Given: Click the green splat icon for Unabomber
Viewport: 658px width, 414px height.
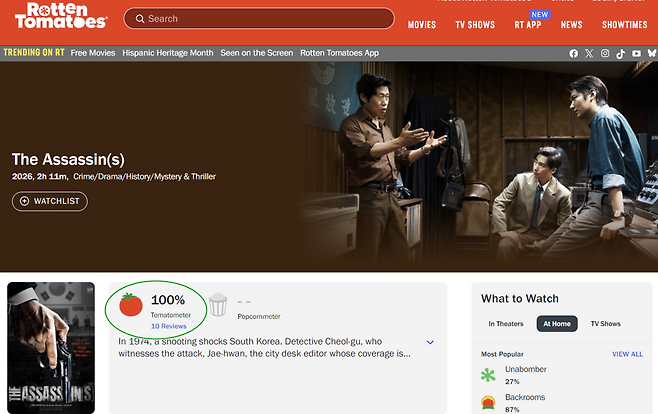Looking at the screenshot, I should tap(488, 375).
